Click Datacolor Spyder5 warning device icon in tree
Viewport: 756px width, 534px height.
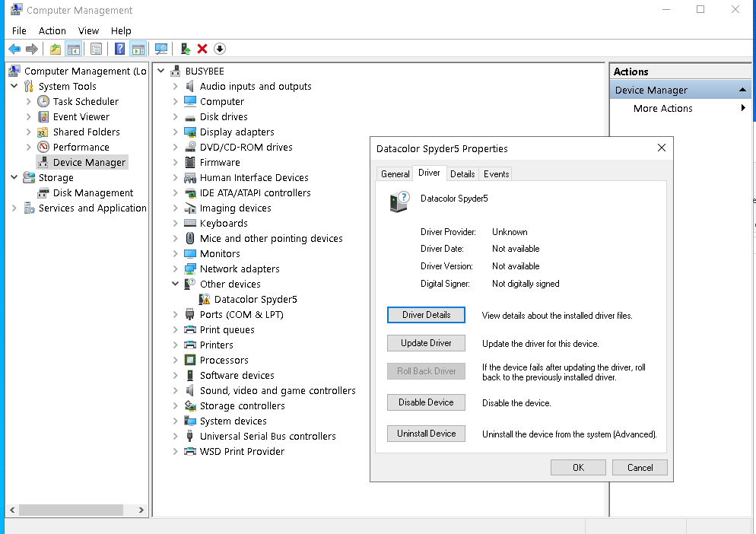pos(205,299)
